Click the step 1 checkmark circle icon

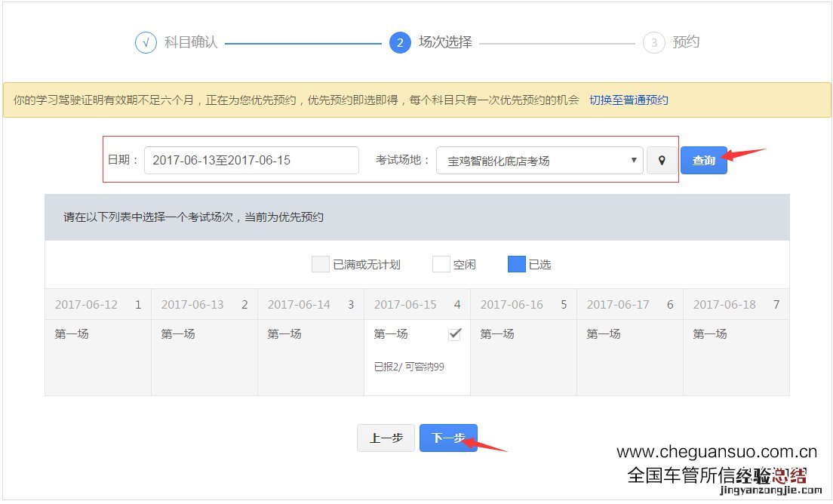pos(146,43)
